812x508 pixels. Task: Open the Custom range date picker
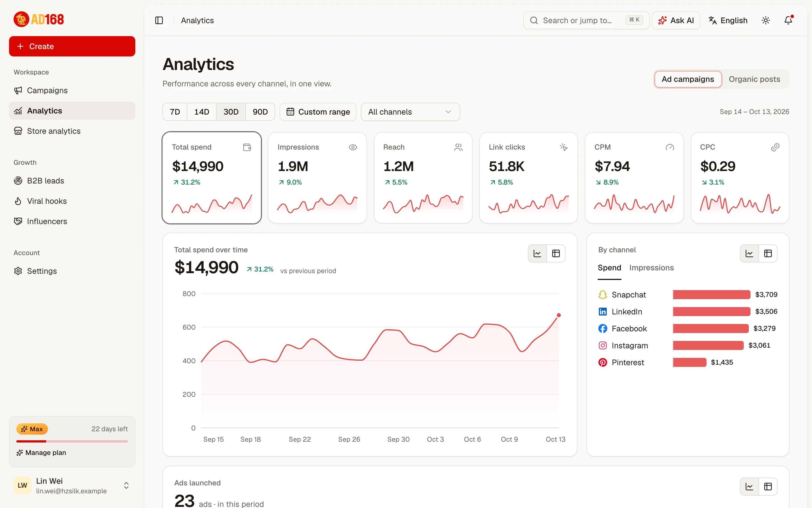[318, 112]
